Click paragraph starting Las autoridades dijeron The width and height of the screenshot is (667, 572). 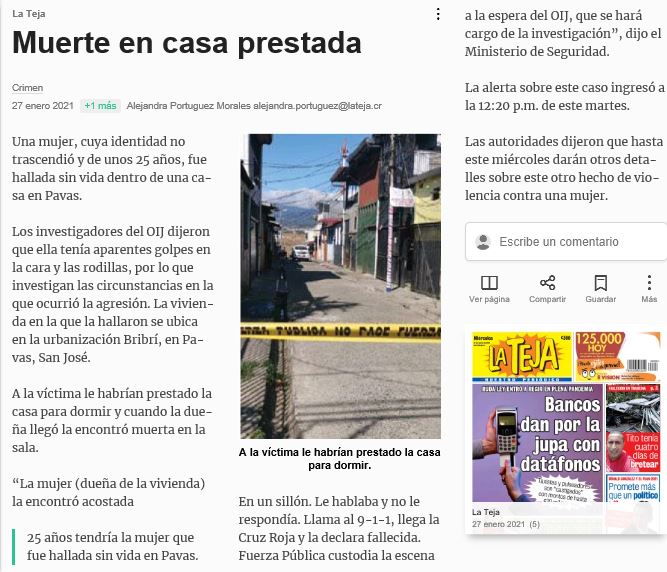[x=564, y=168]
